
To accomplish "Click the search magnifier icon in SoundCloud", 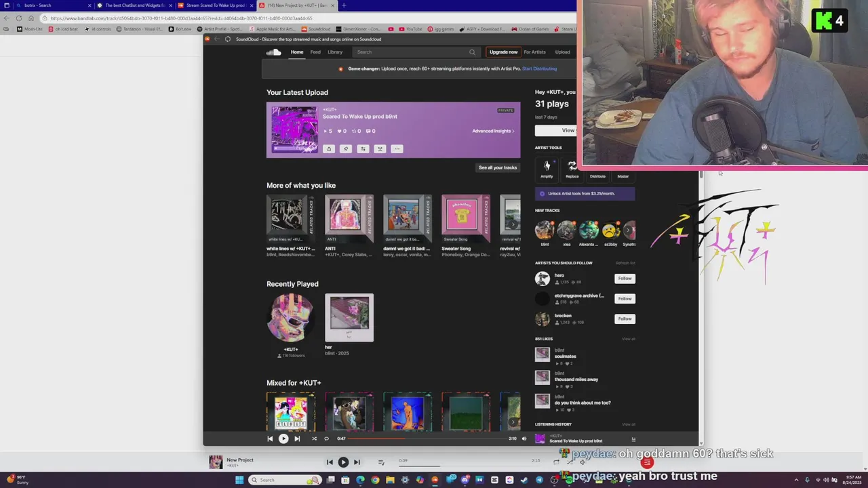I will click(x=472, y=52).
